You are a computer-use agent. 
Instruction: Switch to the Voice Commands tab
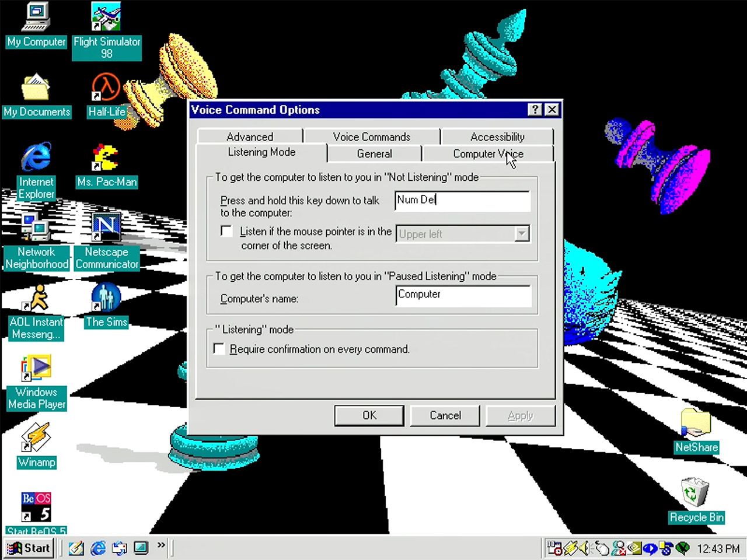[372, 136]
